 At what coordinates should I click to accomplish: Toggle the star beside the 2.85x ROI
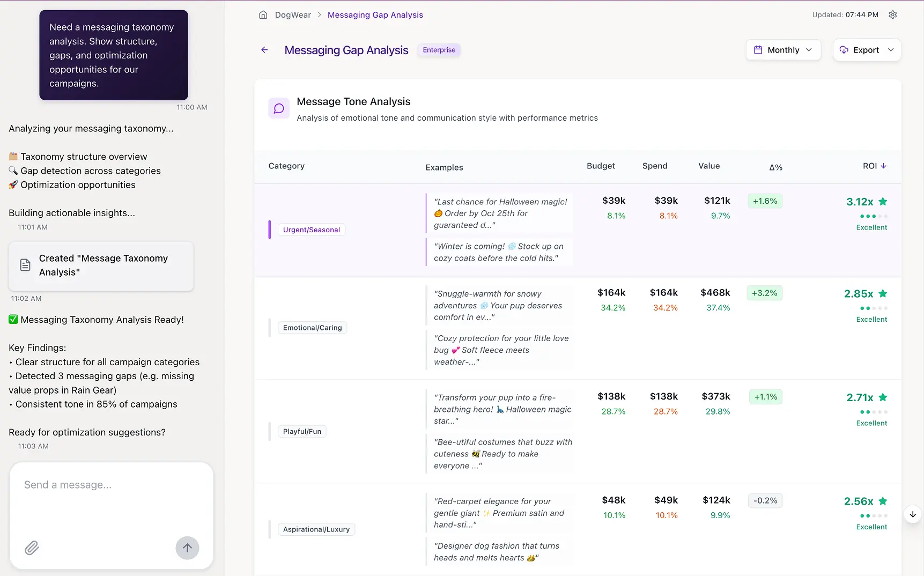[884, 293]
